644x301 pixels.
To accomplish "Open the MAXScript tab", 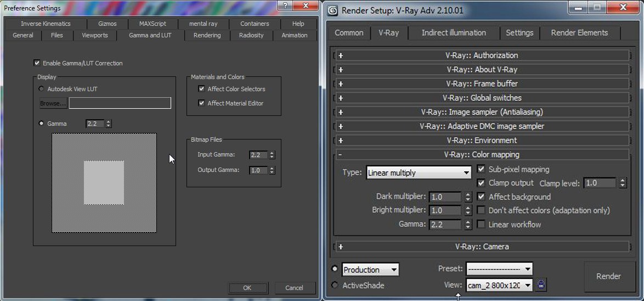I will (x=153, y=24).
